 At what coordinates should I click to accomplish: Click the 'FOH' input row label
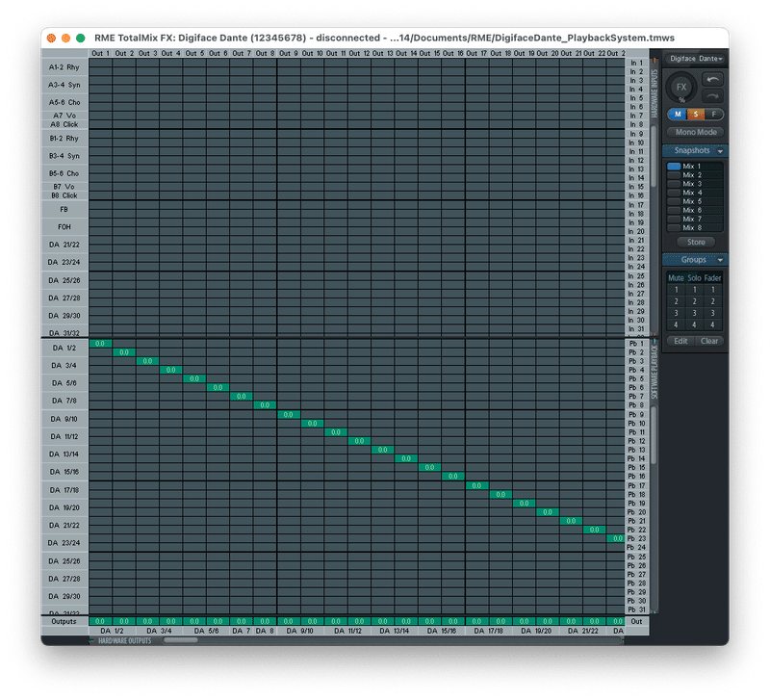point(64,227)
